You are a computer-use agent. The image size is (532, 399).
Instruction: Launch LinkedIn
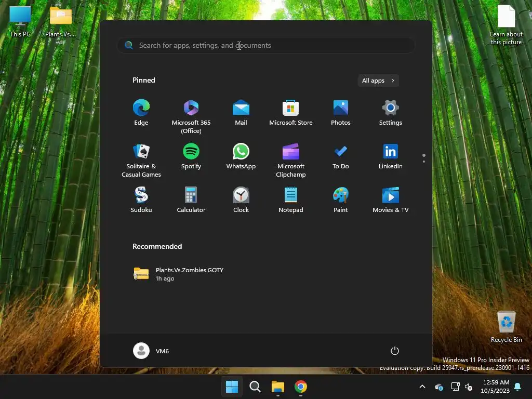pyautogui.click(x=391, y=157)
